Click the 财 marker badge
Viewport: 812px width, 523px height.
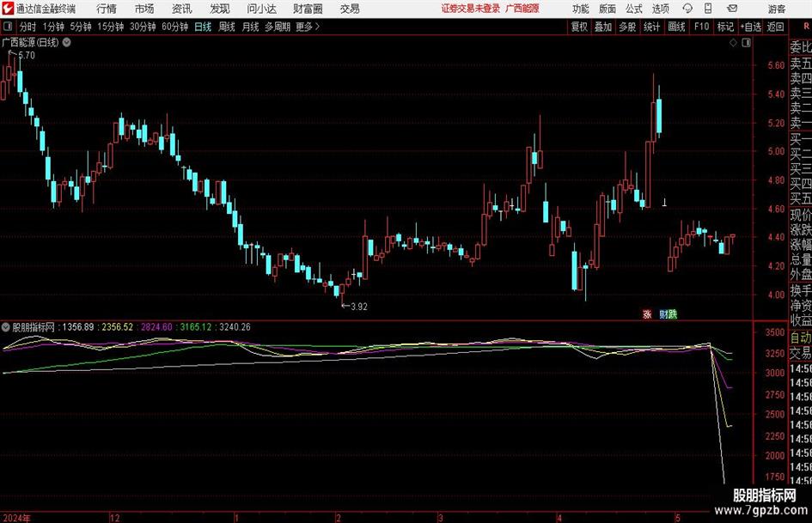pyautogui.click(x=662, y=313)
